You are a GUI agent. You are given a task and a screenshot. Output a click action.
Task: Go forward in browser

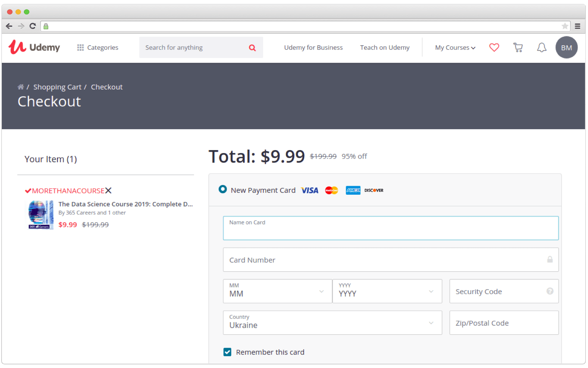(21, 26)
